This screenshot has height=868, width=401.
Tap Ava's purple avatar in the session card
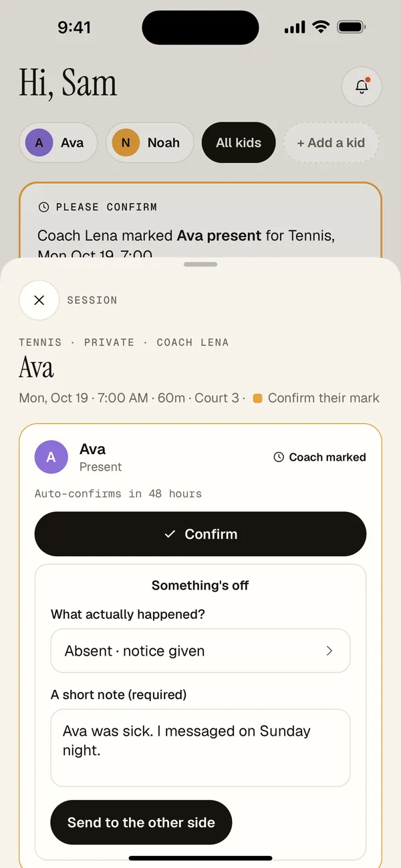[x=51, y=457]
